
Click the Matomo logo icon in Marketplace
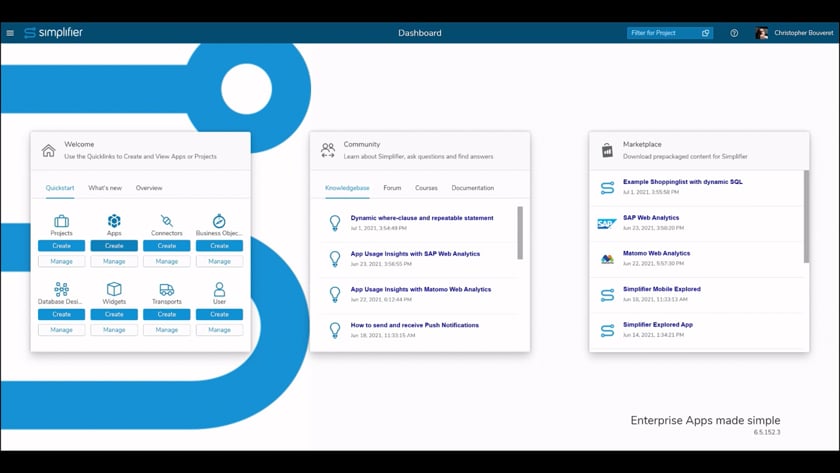click(607, 259)
